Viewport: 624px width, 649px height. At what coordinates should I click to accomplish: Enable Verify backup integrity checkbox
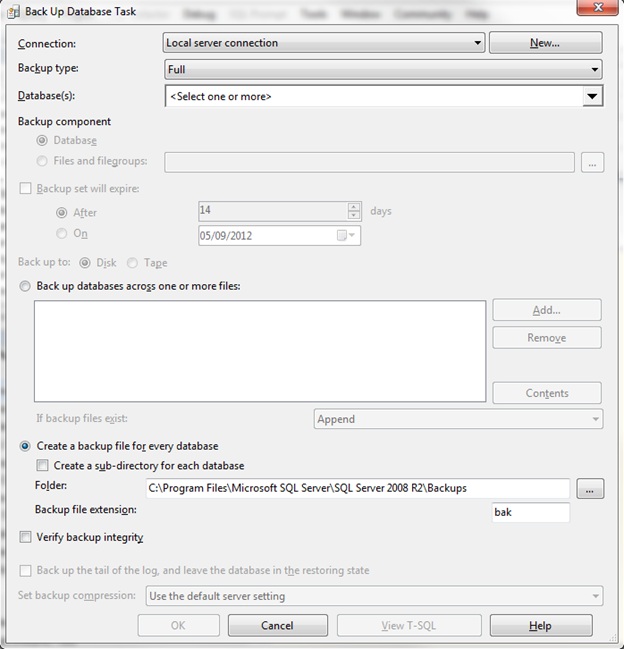click(26, 537)
